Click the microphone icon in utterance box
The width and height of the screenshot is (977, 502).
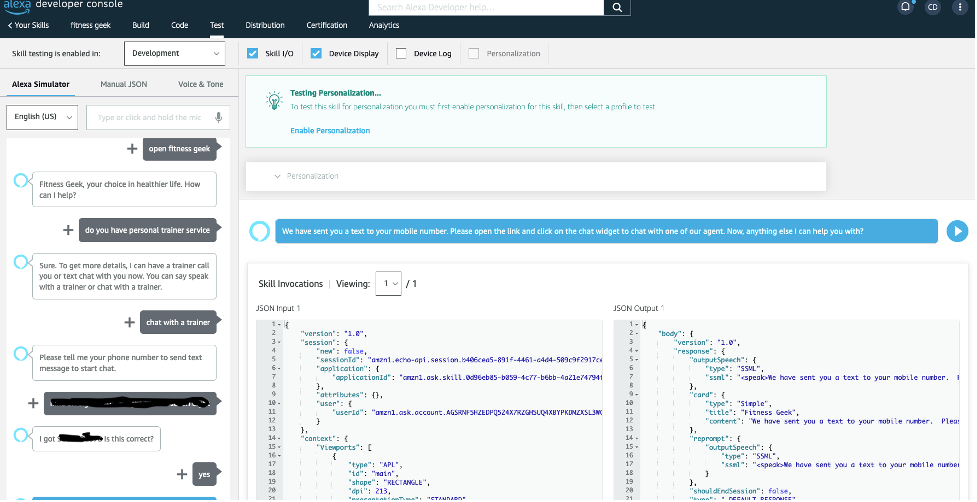[218, 117]
